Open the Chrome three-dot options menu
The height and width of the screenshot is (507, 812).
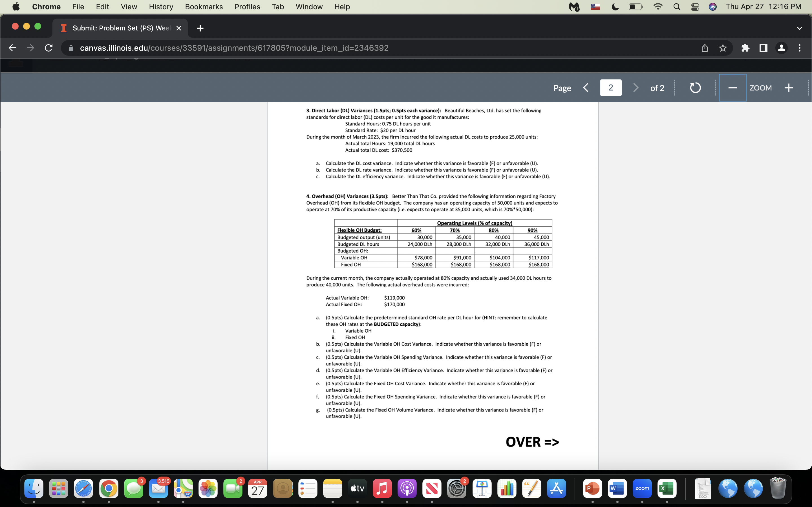(800, 48)
